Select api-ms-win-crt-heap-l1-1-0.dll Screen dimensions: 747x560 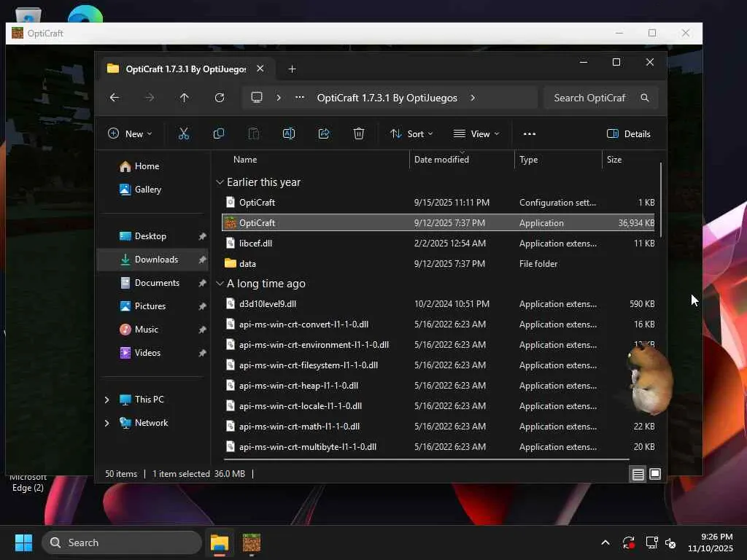pos(438,386)
